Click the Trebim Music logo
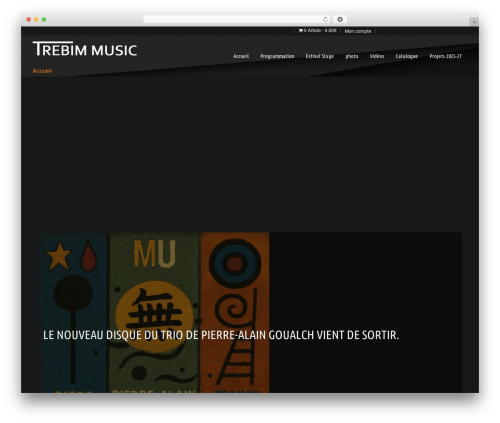The width and height of the screenshot is (500, 423). click(85, 49)
